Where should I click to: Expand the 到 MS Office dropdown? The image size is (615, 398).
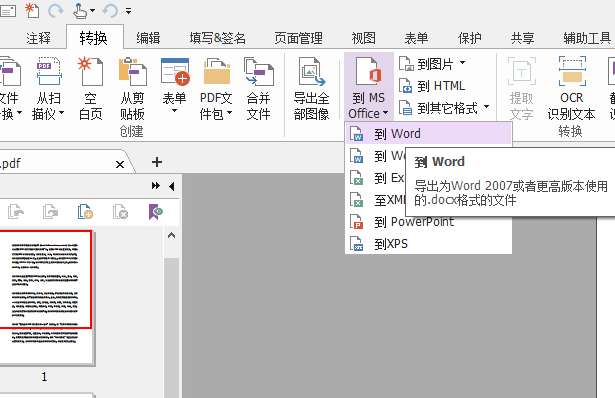point(368,87)
